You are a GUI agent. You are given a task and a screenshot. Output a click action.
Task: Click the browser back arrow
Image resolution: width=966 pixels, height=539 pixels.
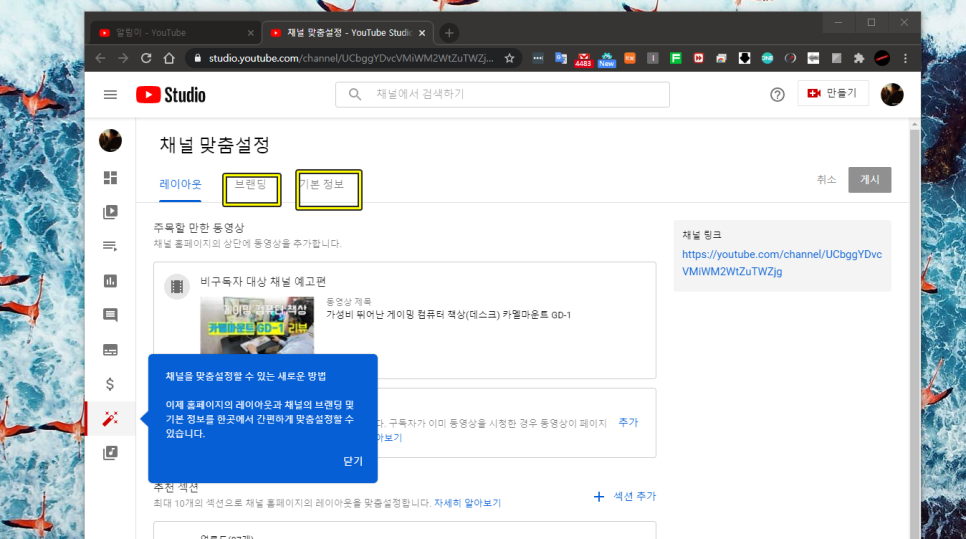[x=100, y=58]
